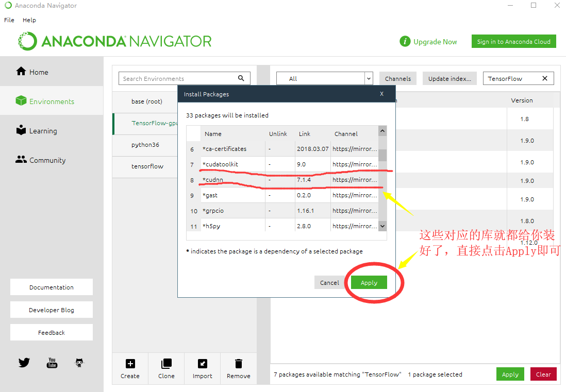This screenshot has height=392, width=566.
Task: Go to the Home tab
Action: (x=52, y=72)
